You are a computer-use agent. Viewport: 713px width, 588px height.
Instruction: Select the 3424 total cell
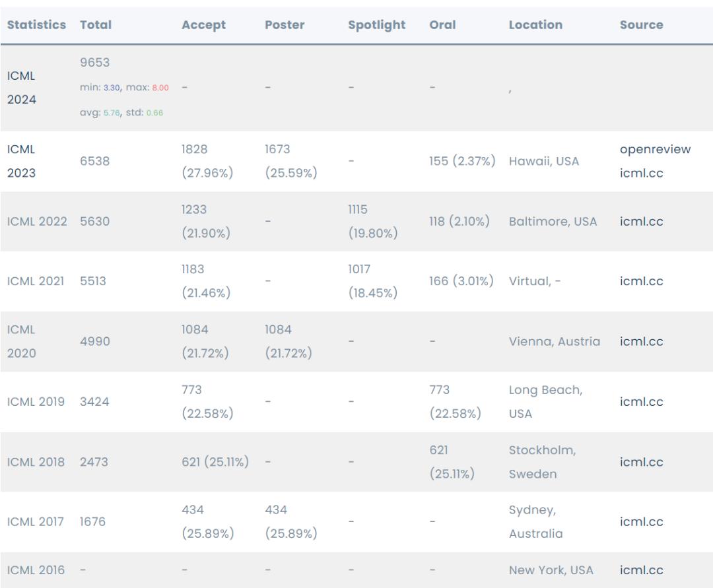point(94,402)
